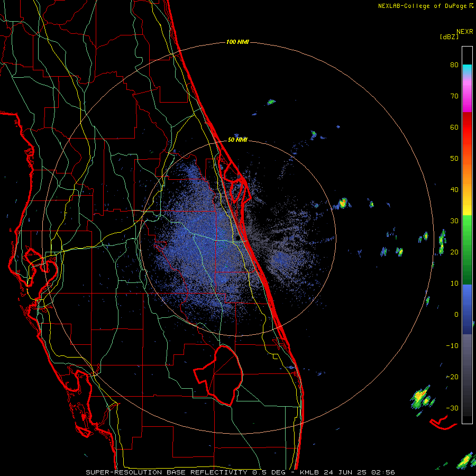Click the 70 value on the dBZ scale
The width and height of the screenshot is (476, 476).
(454, 96)
